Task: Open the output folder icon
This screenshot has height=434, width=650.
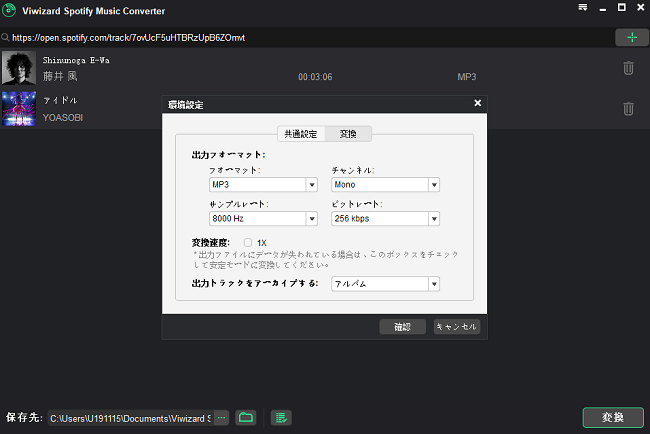Action: pyautogui.click(x=246, y=417)
